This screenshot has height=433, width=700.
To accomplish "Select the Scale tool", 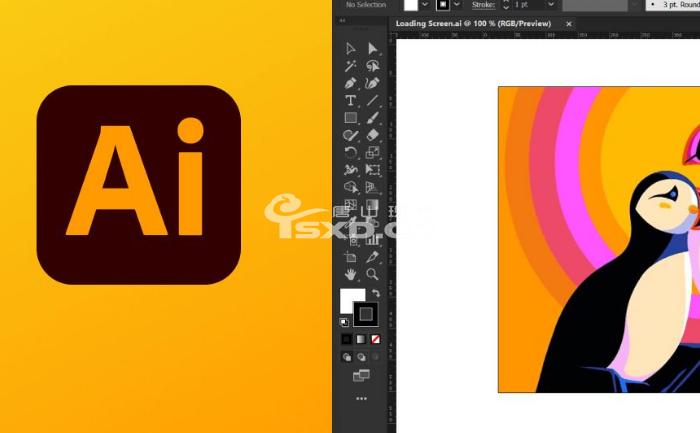I will pyautogui.click(x=372, y=153).
